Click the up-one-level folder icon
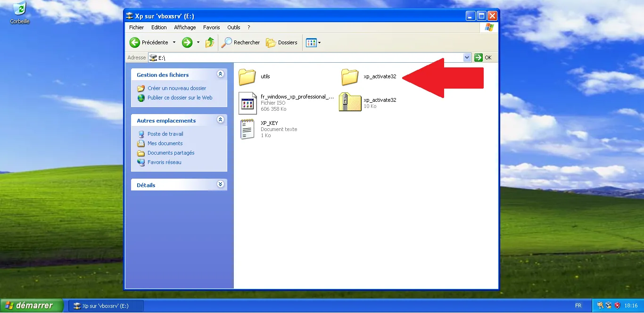The width and height of the screenshot is (644, 313). [209, 42]
